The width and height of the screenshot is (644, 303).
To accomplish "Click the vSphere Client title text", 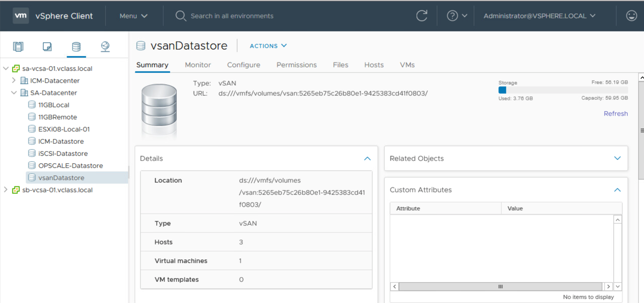I will [64, 16].
